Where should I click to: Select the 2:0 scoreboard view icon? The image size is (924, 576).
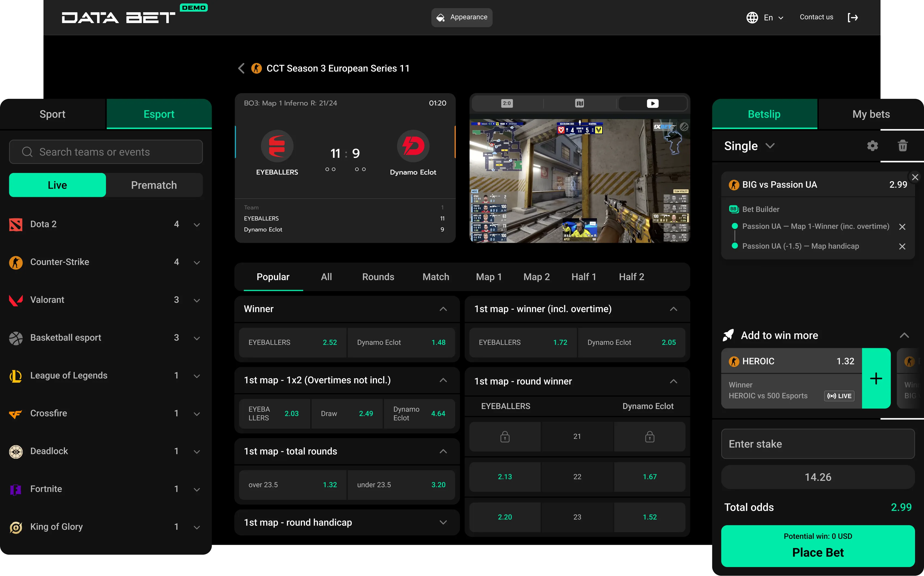507,103
